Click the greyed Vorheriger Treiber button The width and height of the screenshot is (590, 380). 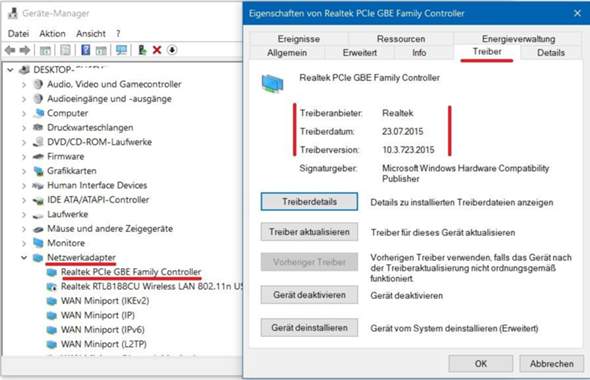(x=309, y=262)
